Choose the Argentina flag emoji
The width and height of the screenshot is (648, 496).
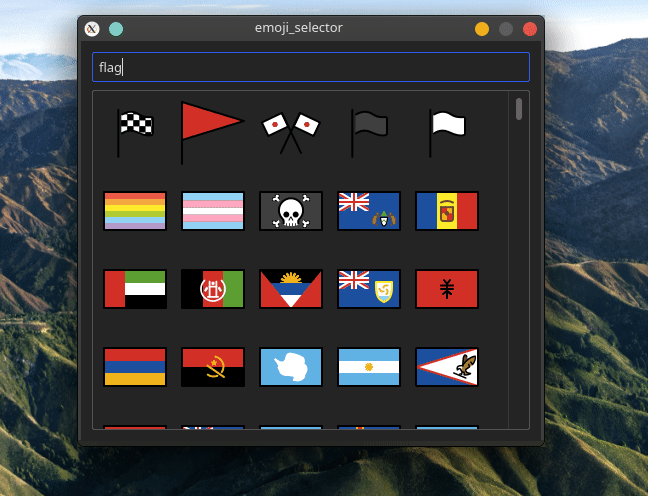369,367
